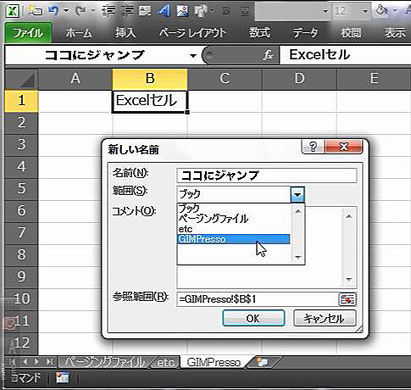
Task: Click the comment box's scroll up arrow
Action: coord(349,216)
